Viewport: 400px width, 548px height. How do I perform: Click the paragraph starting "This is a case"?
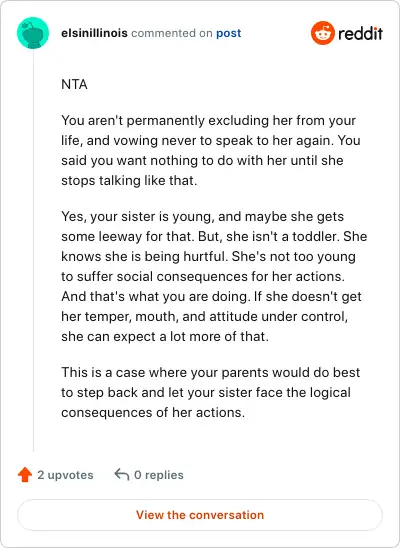point(211,392)
